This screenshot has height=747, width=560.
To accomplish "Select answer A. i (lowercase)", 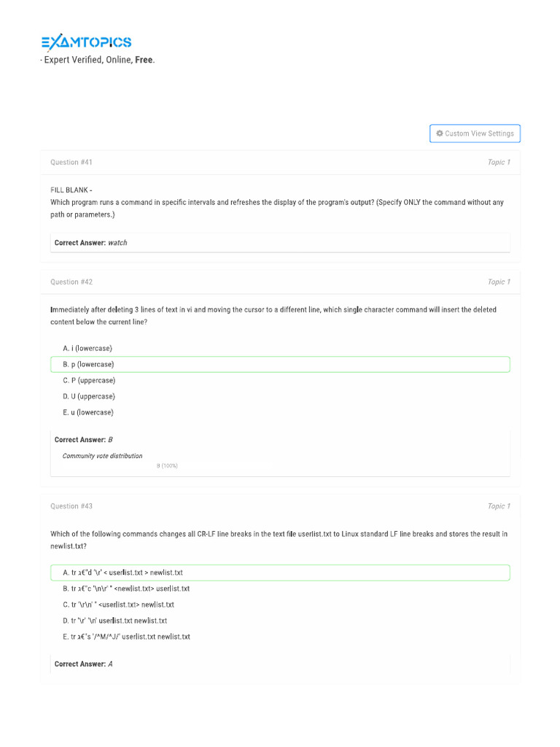I will coord(87,348).
